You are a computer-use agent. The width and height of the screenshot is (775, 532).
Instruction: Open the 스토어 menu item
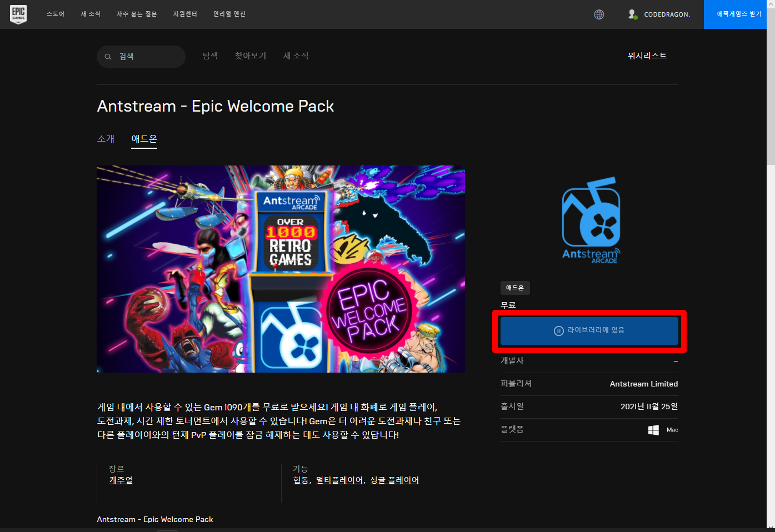(x=56, y=14)
